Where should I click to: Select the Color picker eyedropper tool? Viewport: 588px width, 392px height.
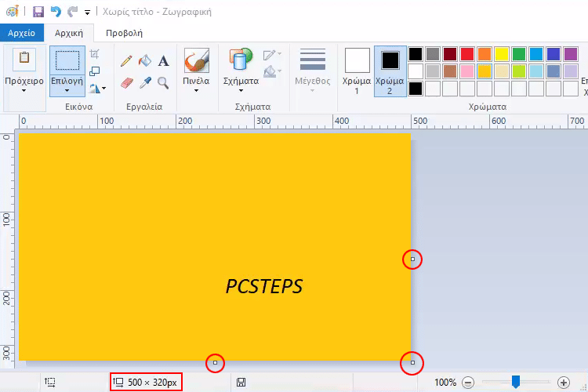145,82
